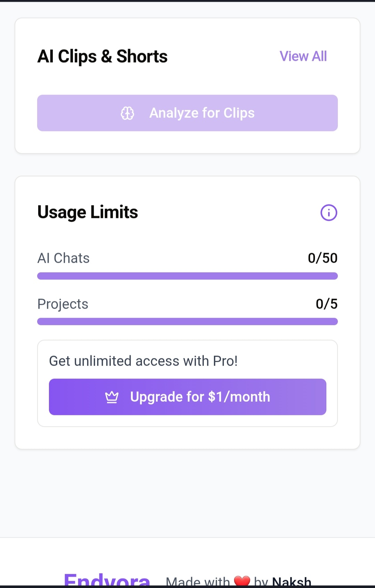Click the Endvora logo in footer
Viewport: 375px width, 588px height.
[x=107, y=580]
